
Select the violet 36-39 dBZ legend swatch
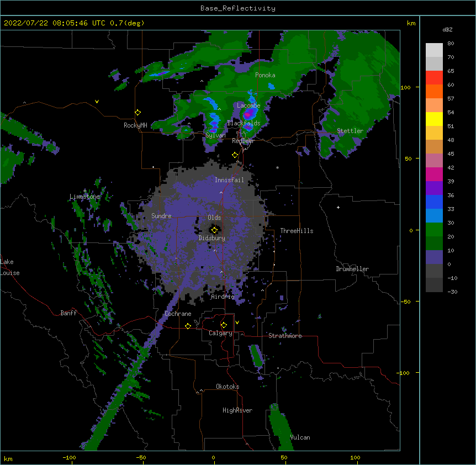(434, 188)
